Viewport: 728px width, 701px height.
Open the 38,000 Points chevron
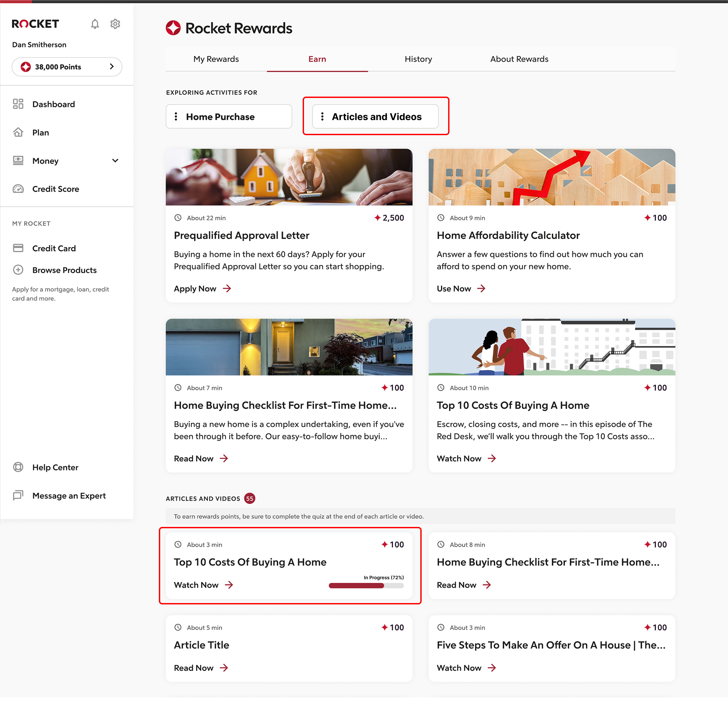[112, 66]
